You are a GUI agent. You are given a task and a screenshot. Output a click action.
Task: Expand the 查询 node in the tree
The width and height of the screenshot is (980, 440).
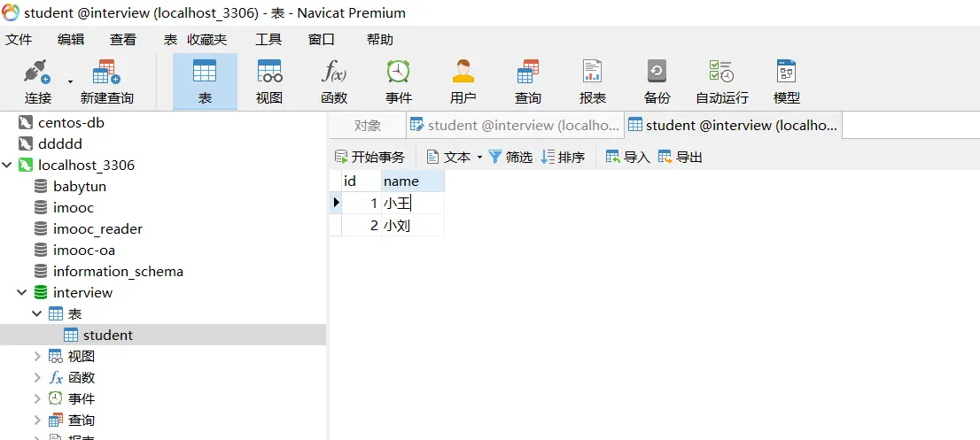point(37,420)
